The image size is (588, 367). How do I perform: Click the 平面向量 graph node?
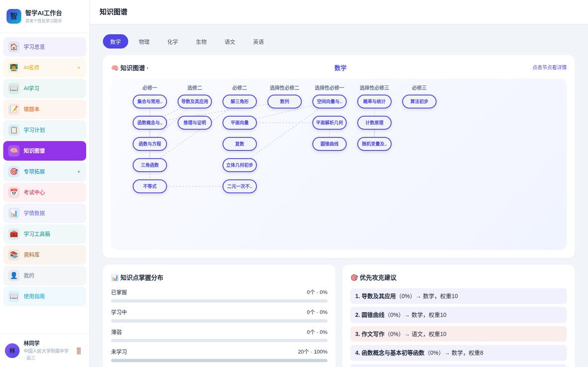(x=240, y=122)
